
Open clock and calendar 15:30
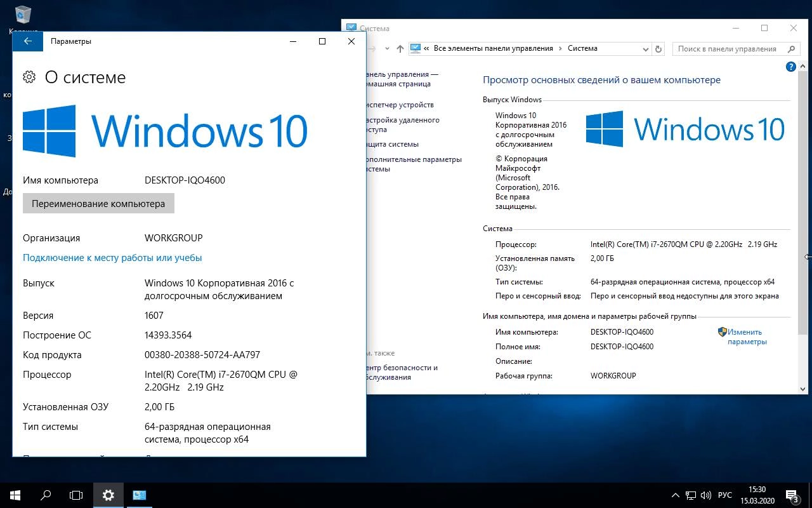pos(757,495)
